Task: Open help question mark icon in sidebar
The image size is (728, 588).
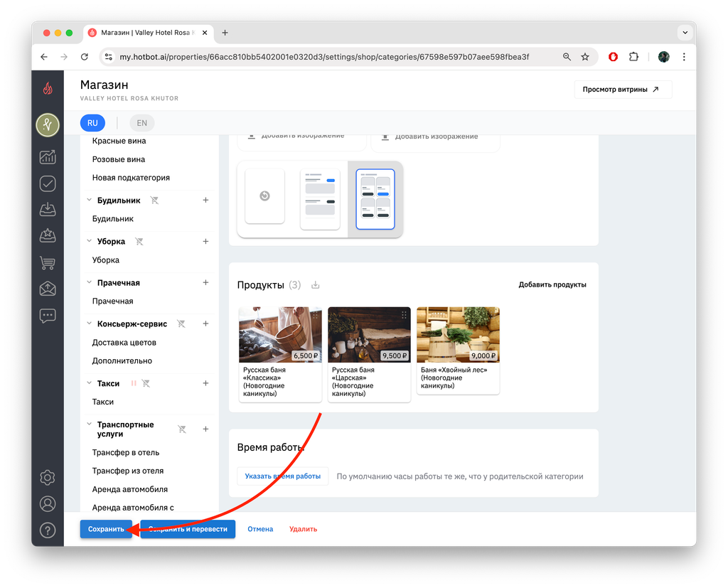Action: 48,530
